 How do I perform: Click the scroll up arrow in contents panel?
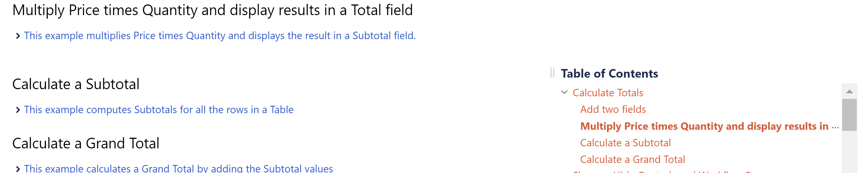[x=849, y=92]
